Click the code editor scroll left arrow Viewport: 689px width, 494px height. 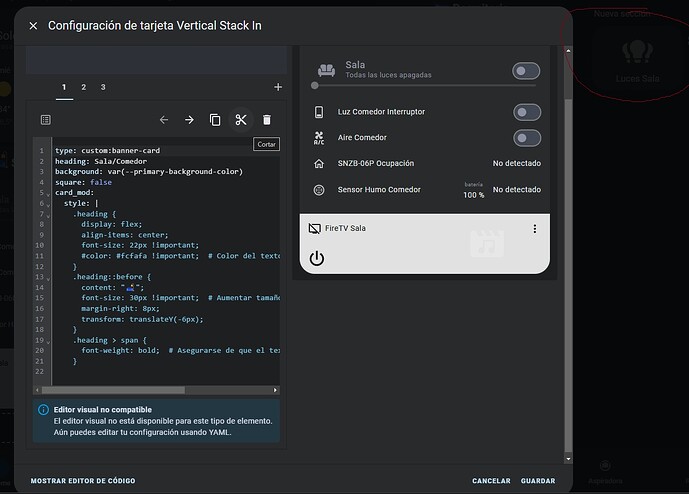(37, 390)
